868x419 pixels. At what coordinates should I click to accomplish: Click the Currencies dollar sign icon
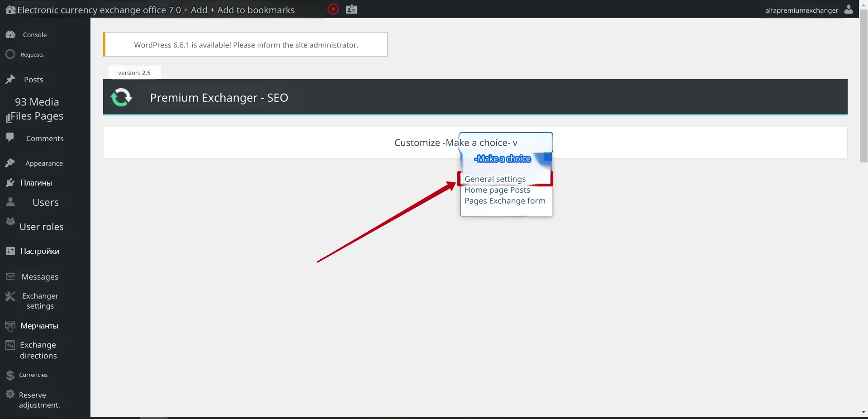click(x=10, y=375)
